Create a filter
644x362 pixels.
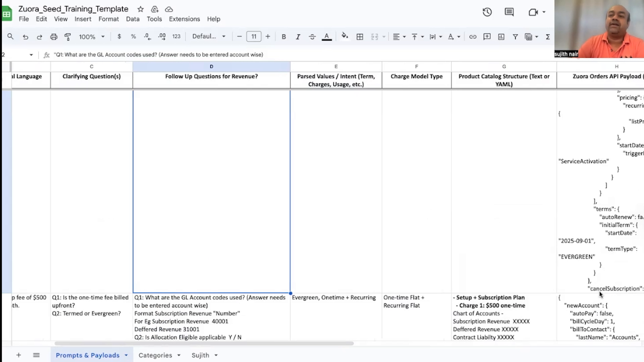(x=516, y=37)
